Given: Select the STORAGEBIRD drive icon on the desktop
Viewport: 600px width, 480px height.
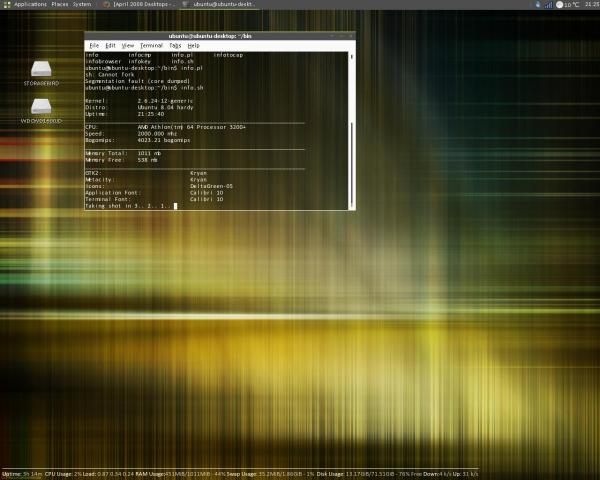Looking at the screenshot, I should 41,69.
